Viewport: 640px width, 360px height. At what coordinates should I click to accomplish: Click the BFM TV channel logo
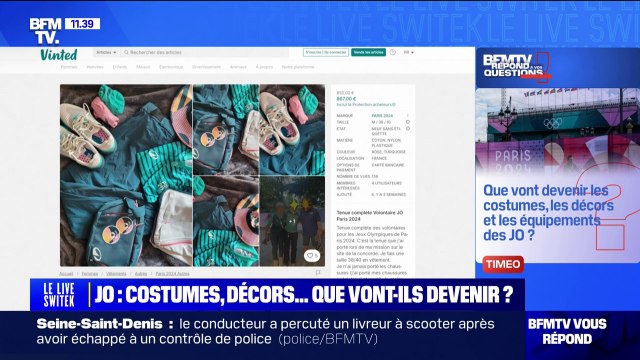[45, 31]
